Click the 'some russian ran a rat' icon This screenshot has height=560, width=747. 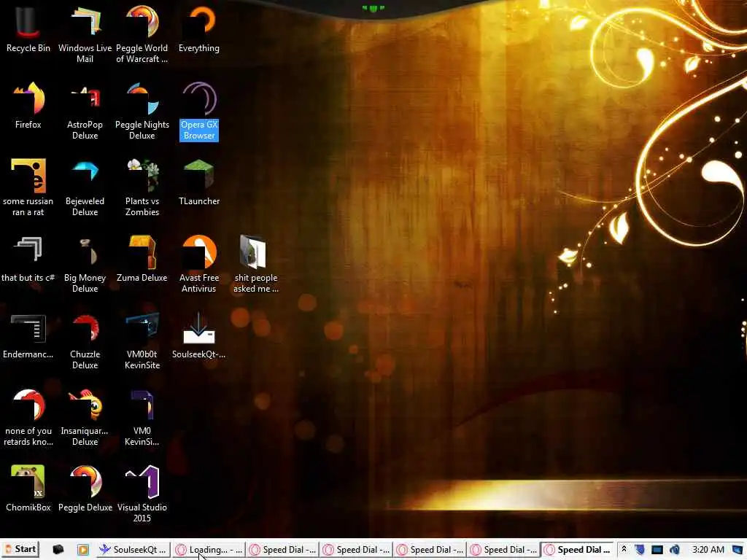coord(28,187)
